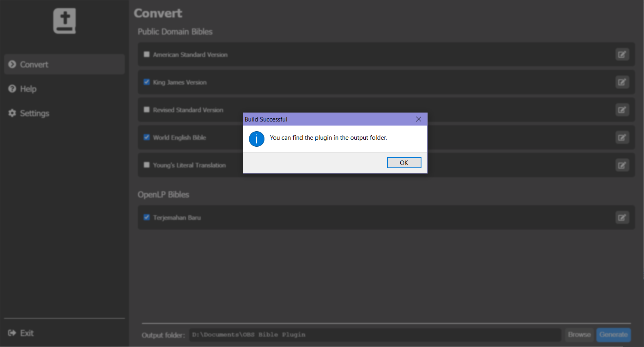644x347 pixels.
Task: Click the OpenLP Bibles heading
Action: 163,195
